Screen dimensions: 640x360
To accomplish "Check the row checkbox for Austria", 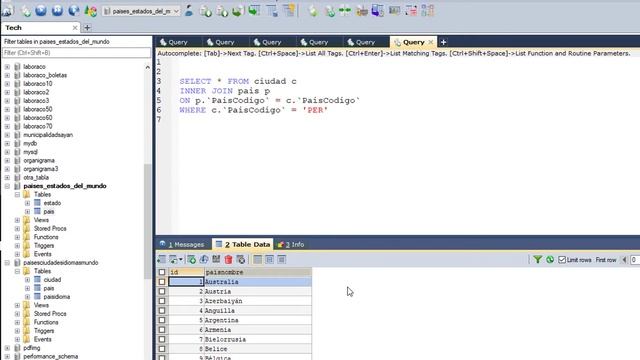I will [x=162, y=291].
